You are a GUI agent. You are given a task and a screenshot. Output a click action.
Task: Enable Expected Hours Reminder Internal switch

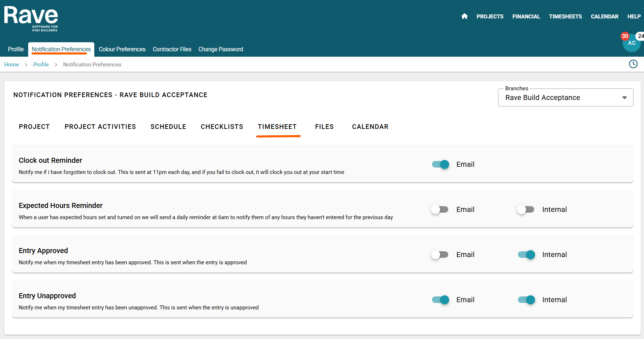pos(526,209)
